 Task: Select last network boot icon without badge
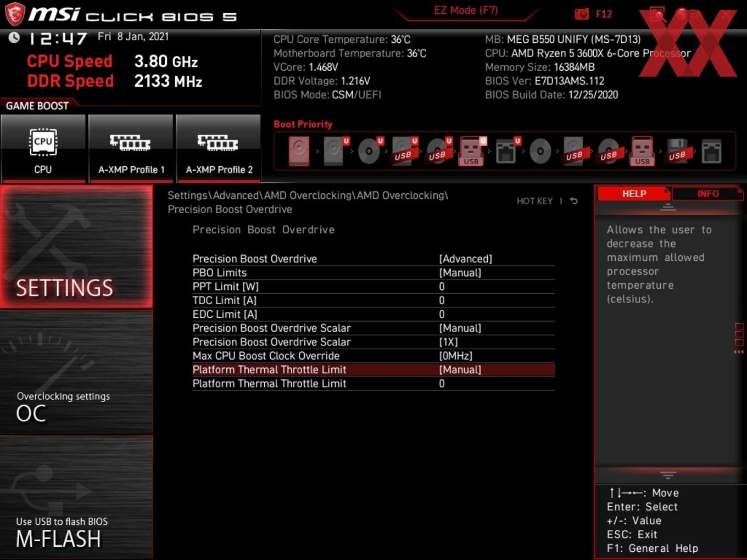pos(711,151)
